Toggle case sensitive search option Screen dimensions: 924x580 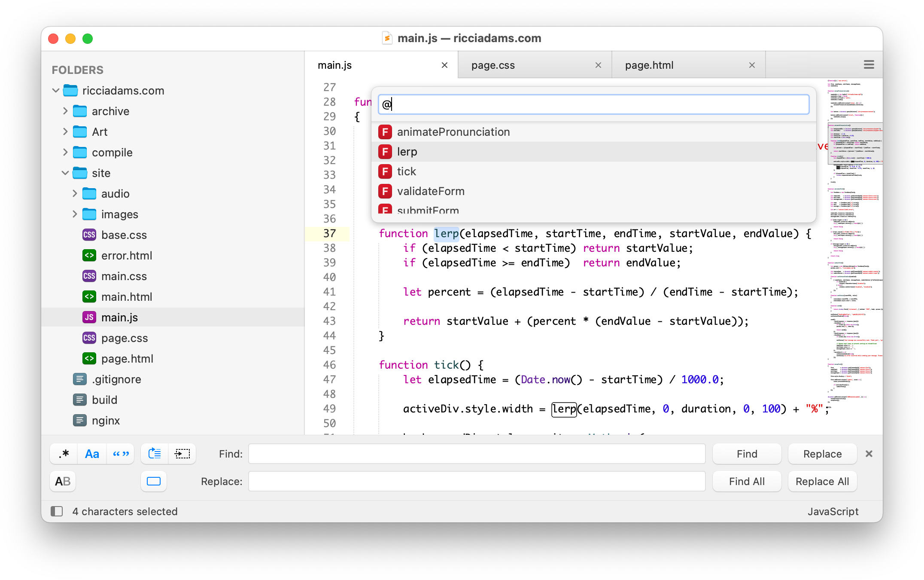[x=92, y=454]
